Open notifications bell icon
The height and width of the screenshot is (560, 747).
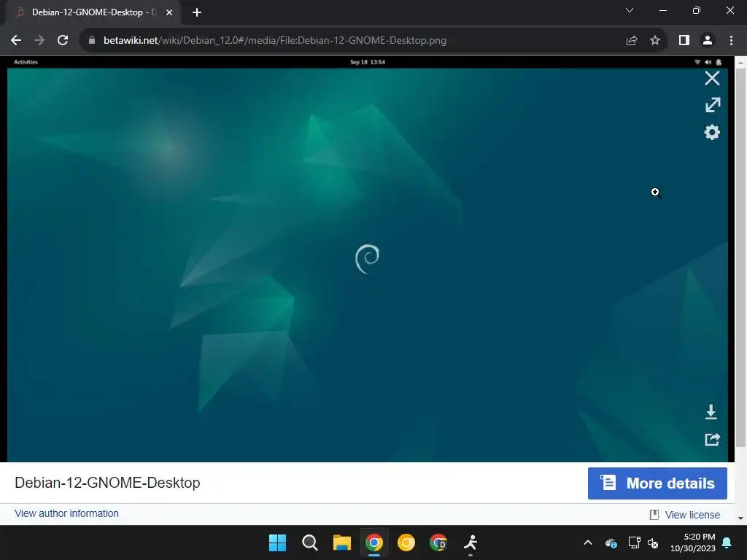click(727, 542)
